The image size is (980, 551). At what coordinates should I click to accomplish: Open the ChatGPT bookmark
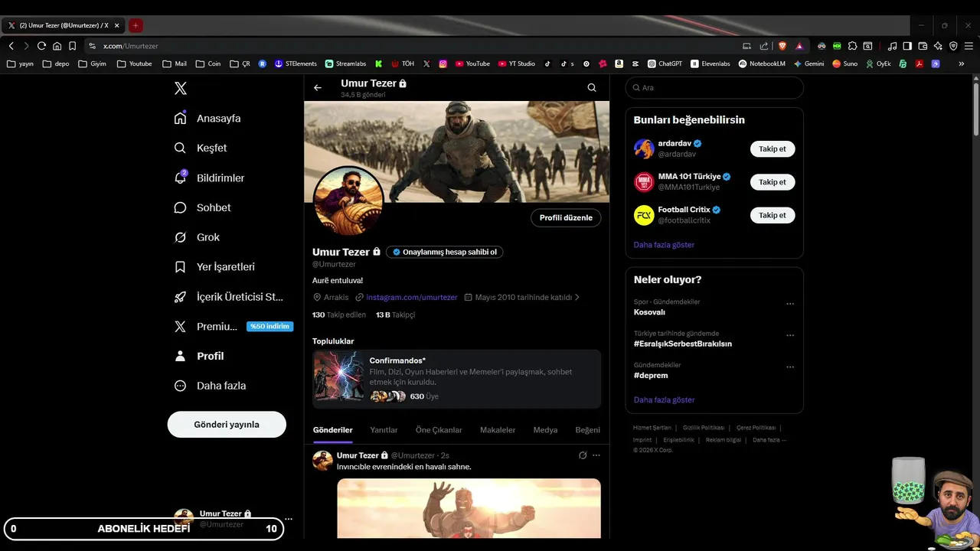point(665,64)
